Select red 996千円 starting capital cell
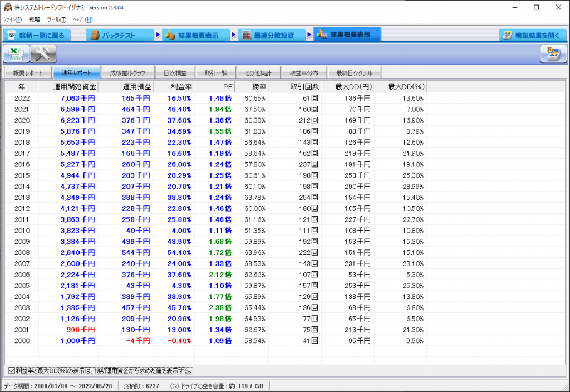The height and width of the screenshot is (392, 570). tap(68, 330)
